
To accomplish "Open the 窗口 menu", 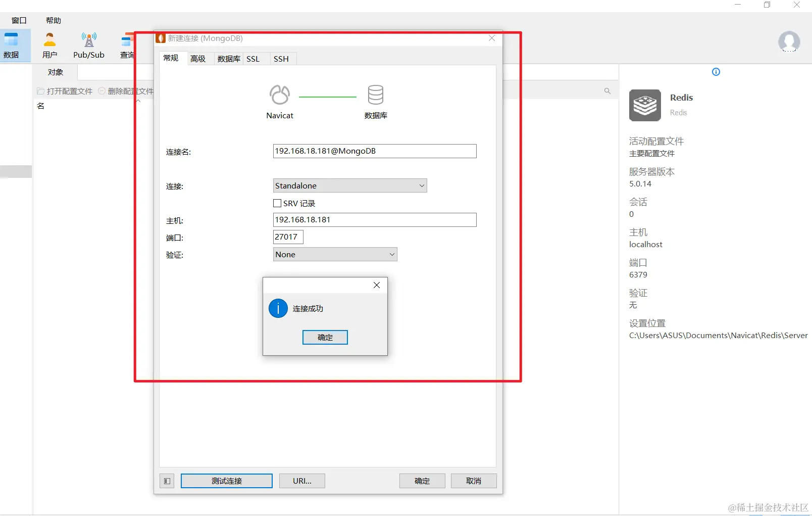I will pos(19,20).
